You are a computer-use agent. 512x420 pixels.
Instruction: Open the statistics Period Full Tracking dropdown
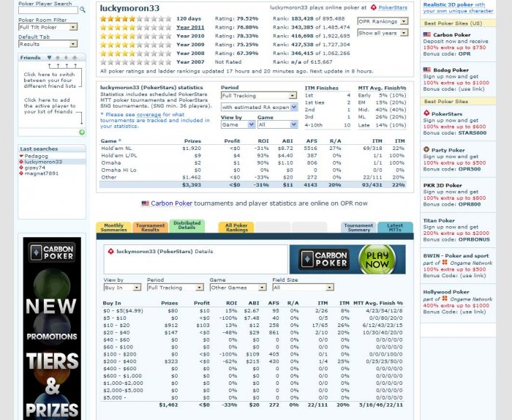259,95
